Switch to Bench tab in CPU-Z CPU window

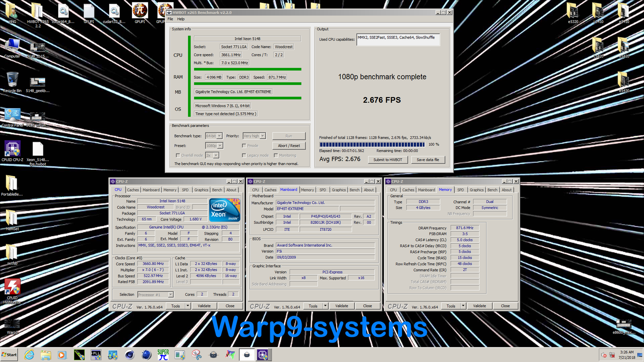pyautogui.click(x=217, y=190)
